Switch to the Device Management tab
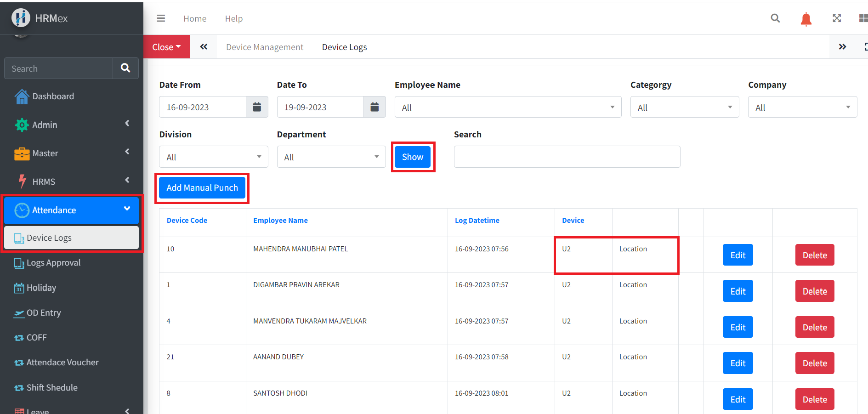868x414 pixels. pyautogui.click(x=265, y=47)
